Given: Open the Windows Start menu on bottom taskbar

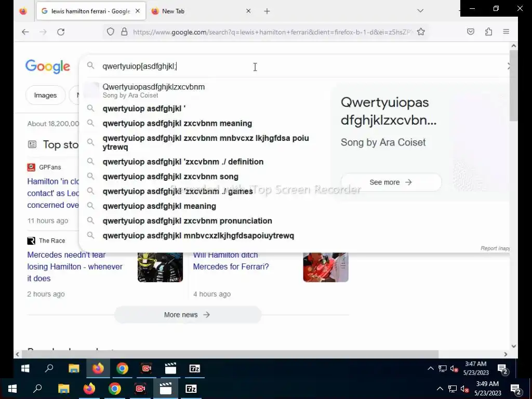Looking at the screenshot, I should tap(12, 389).
